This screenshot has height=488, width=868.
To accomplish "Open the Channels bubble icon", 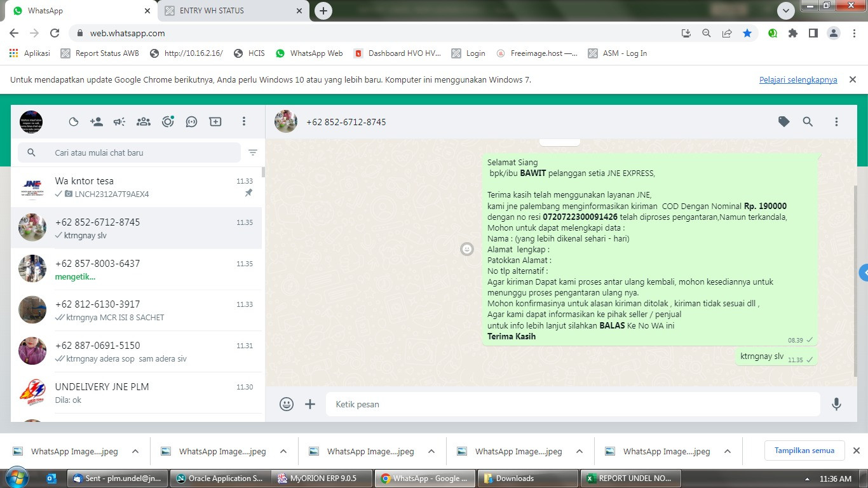I will tap(191, 122).
